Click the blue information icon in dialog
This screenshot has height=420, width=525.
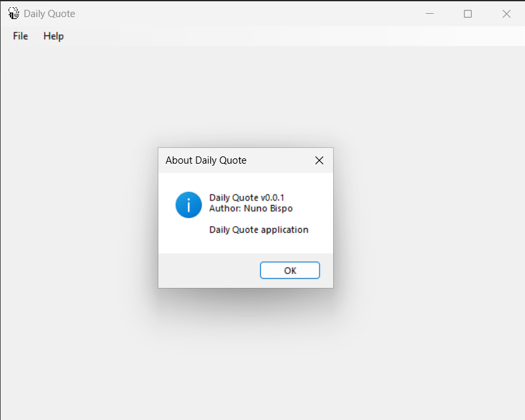189,205
